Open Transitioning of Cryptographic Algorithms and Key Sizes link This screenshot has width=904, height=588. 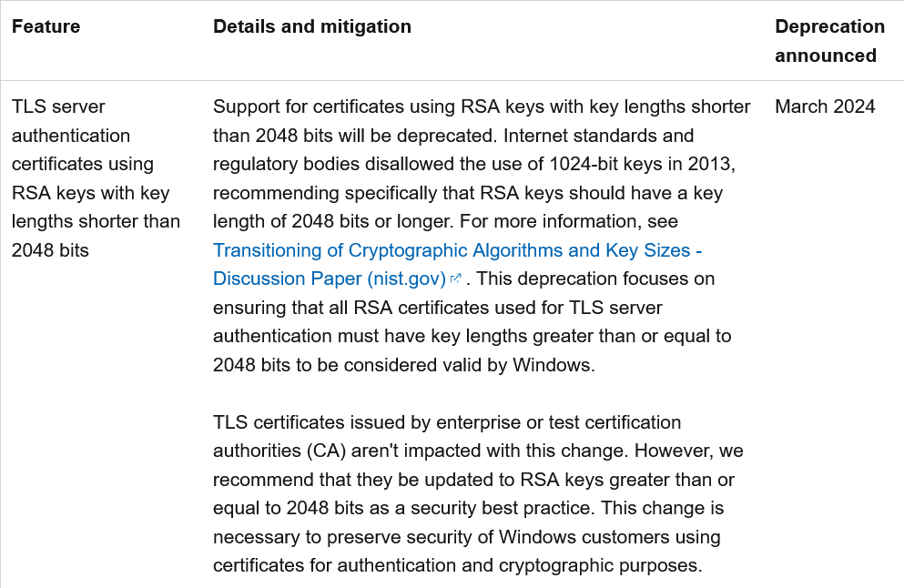pyautogui.click(x=457, y=250)
